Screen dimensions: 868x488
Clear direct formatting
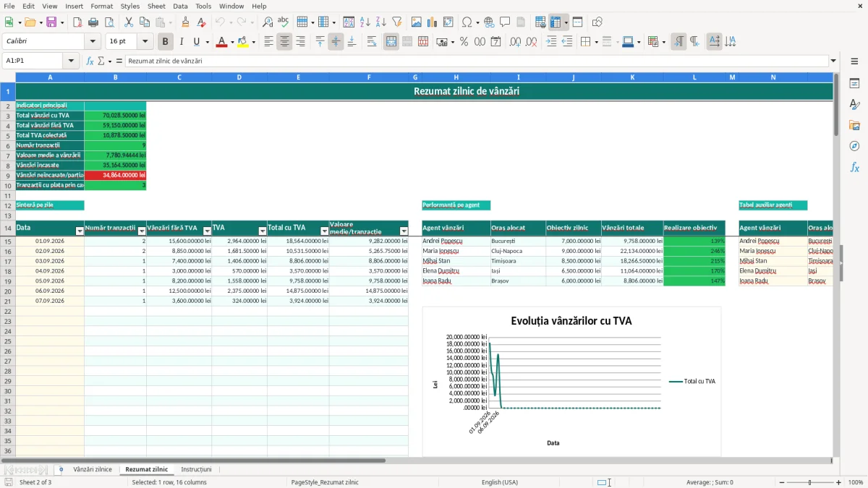point(201,22)
